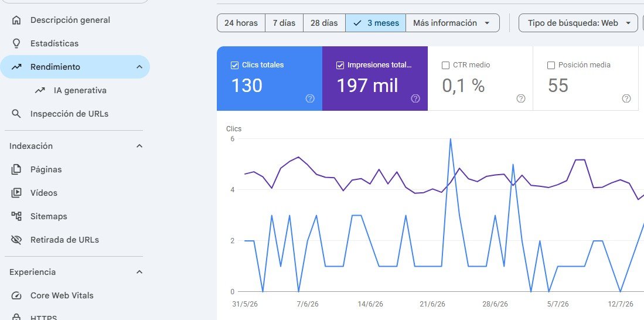Screen dimensions: 644x320
Task: Click the 197 mil impressions value
Action: (x=367, y=86)
